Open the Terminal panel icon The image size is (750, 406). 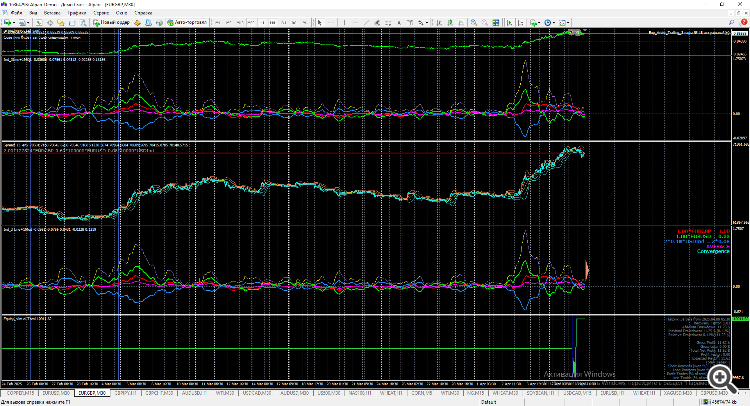click(x=72, y=22)
